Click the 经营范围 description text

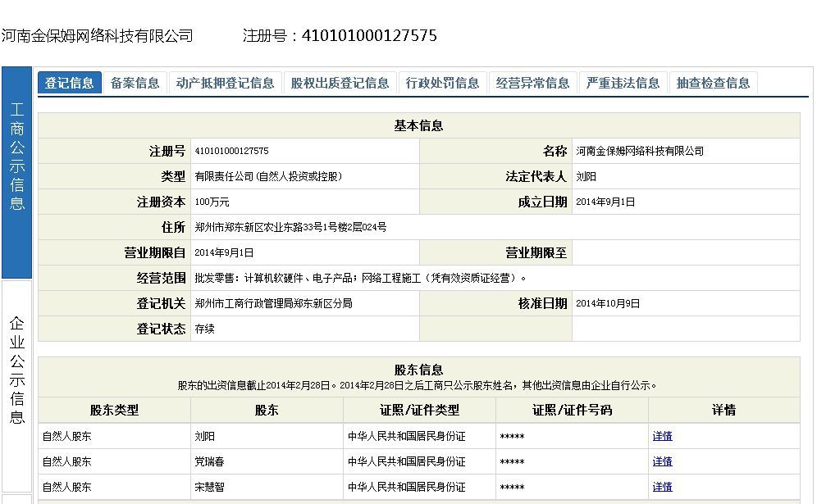pos(361,278)
